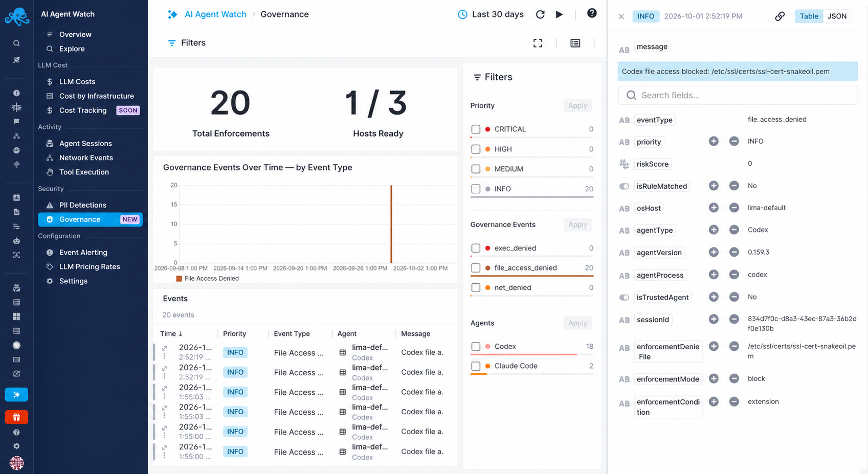Close the event detail side panel
868x474 pixels.
(621, 16)
